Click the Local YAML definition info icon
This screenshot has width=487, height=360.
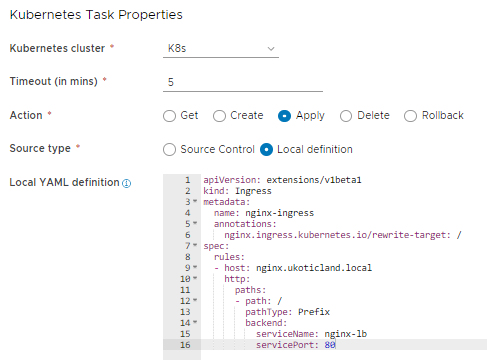coord(126,183)
